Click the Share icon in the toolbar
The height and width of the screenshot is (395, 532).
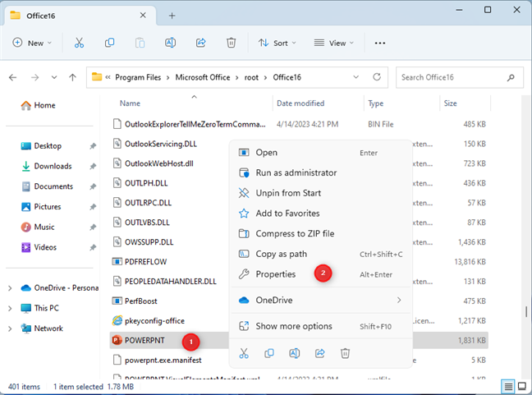pyautogui.click(x=201, y=43)
